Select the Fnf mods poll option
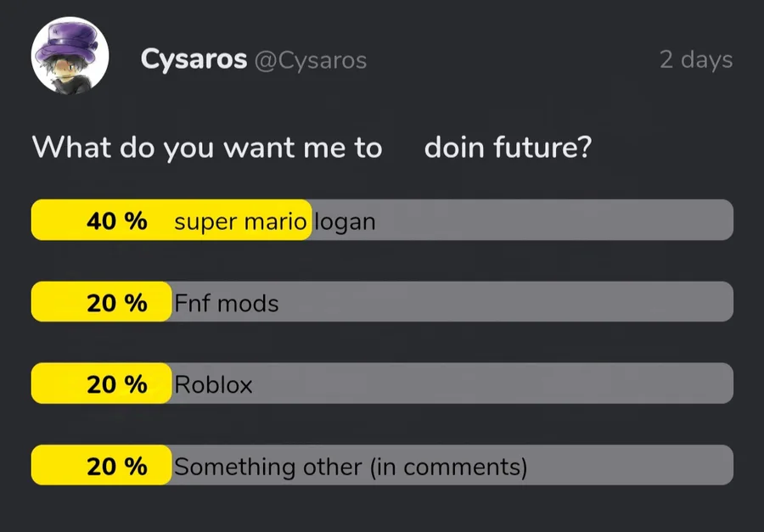The image size is (764, 532). tap(382, 301)
